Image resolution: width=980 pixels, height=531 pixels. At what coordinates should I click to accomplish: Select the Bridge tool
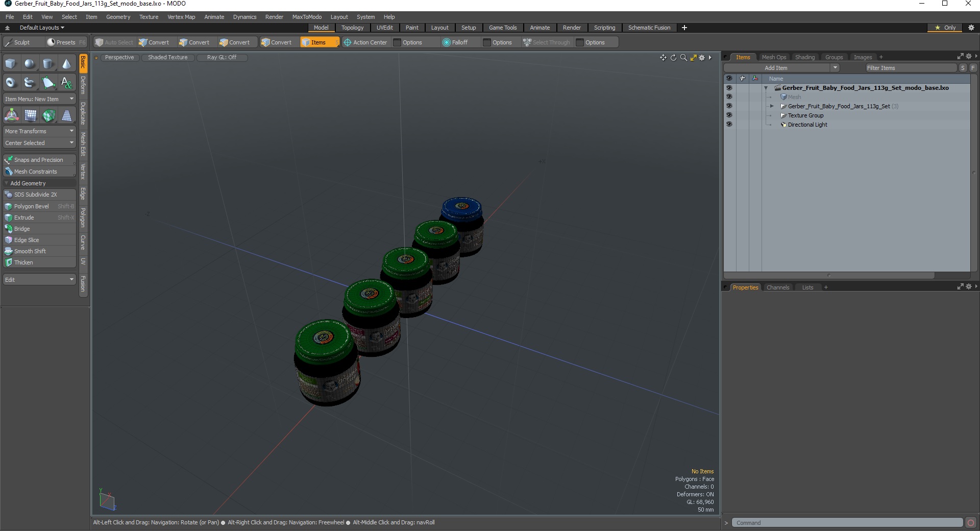pos(39,229)
